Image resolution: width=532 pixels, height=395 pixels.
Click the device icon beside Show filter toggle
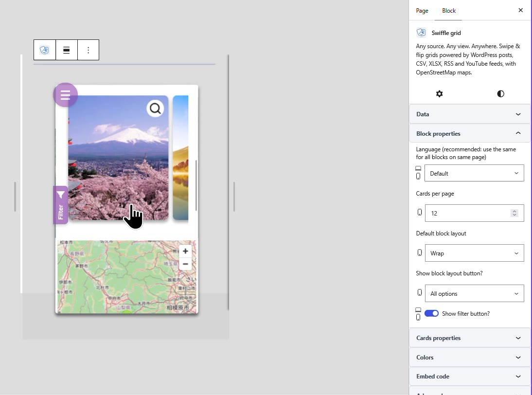[418, 314]
